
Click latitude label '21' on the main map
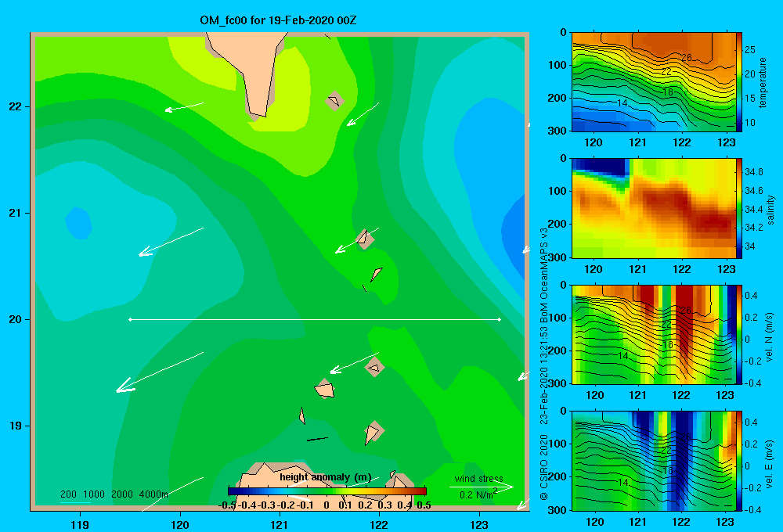(15, 213)
